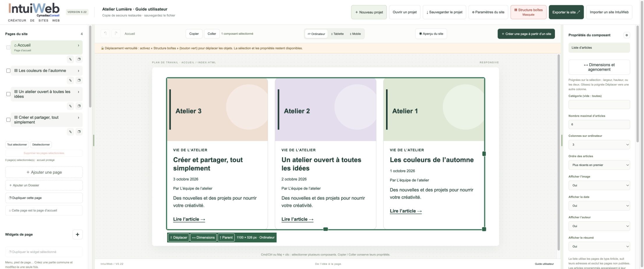Click Sauvegarder le projet button

click(x=444, y=12)
